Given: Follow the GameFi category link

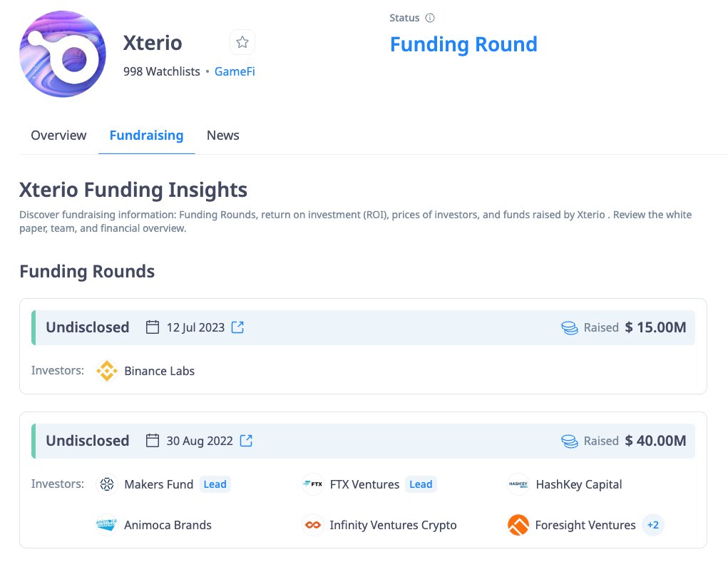Looking at the screenshot, I should pyautogui.click(x=235, y=71).
